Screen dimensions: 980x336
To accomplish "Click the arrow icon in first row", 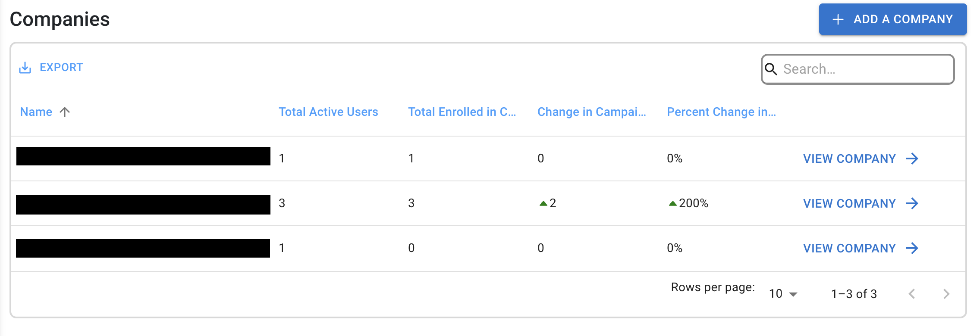I will point(912,159).
